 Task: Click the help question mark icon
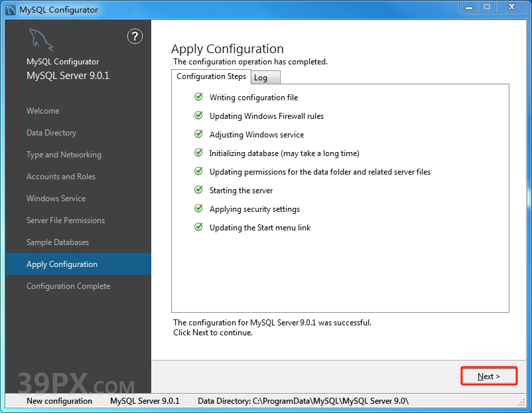click(x=135, y=37)
